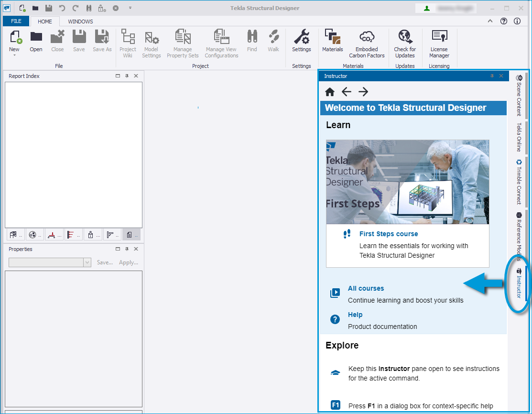Screen dimensions: 532x414
Task: Switch to the WINDOWS ribbon tab
Action: pos(80,22)
